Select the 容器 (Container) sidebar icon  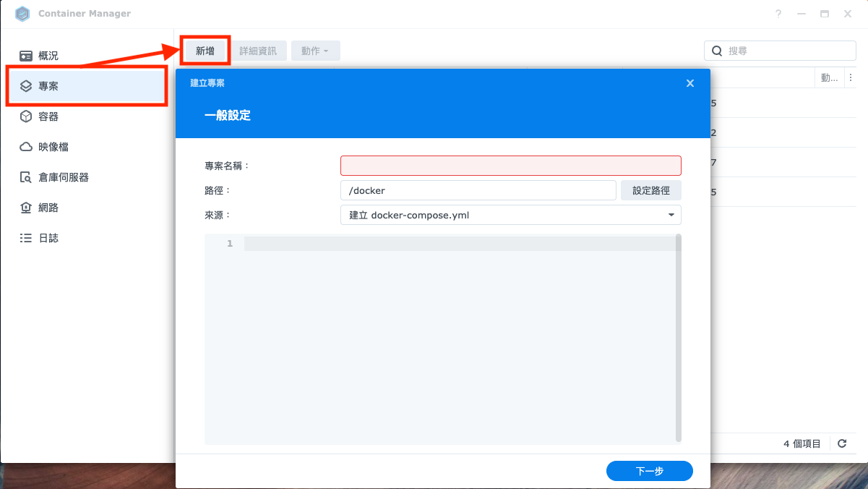tap(48, 116)
